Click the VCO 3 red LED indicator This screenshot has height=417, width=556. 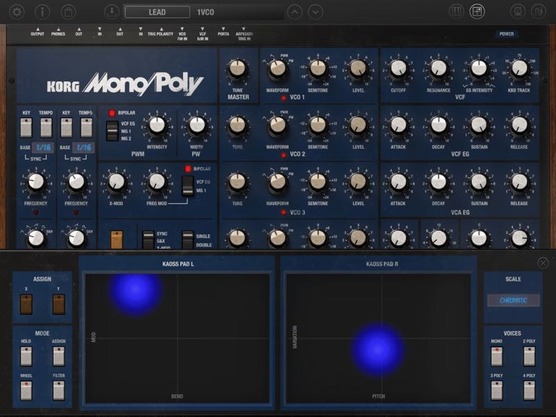pyautogui.click(x=283, y=212)
